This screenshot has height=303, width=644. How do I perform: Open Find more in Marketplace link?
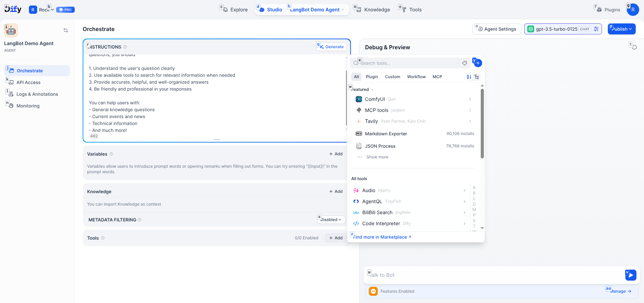[x=382, y=237]
